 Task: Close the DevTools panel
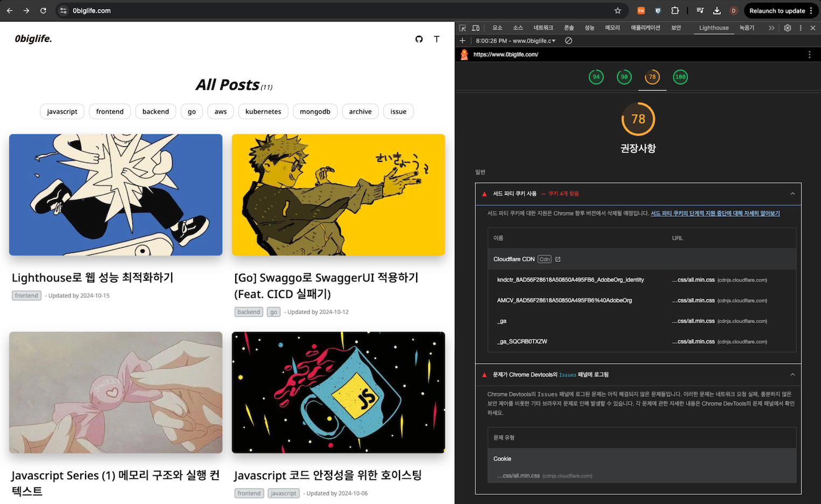(813, 28)
